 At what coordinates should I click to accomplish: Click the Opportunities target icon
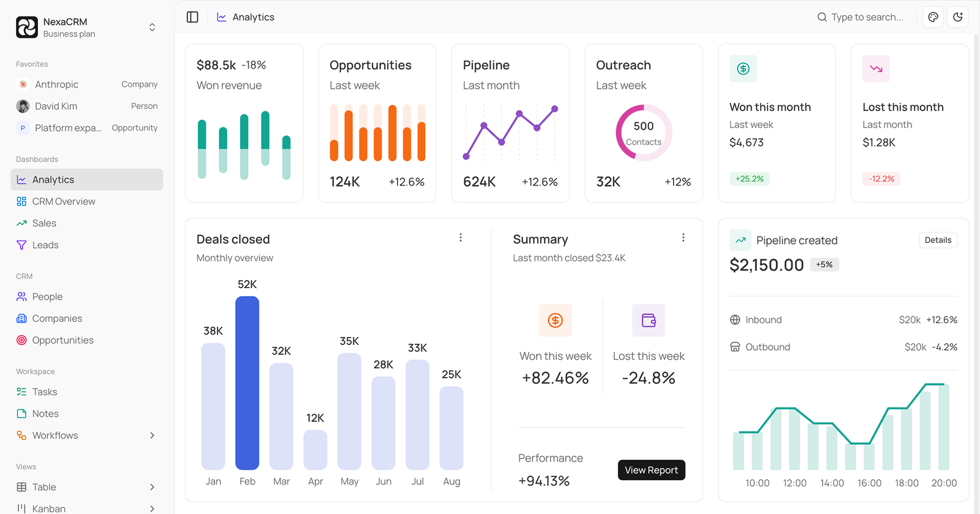pos(21,340)
